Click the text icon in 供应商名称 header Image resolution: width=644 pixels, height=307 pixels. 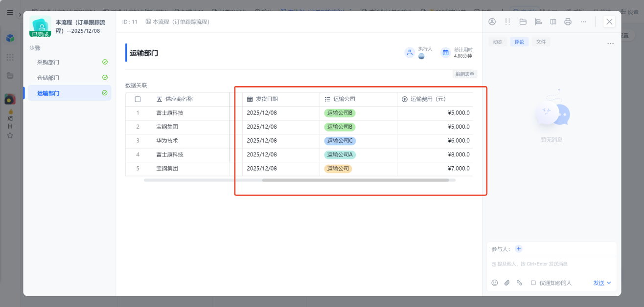[x=160, y=99]
